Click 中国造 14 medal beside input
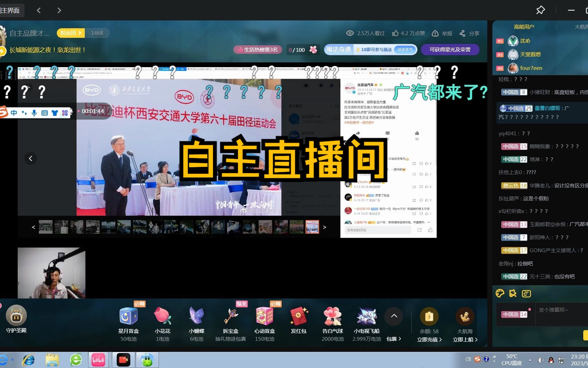Viewport: 588px width, 368px height. [x=514, y=314]
